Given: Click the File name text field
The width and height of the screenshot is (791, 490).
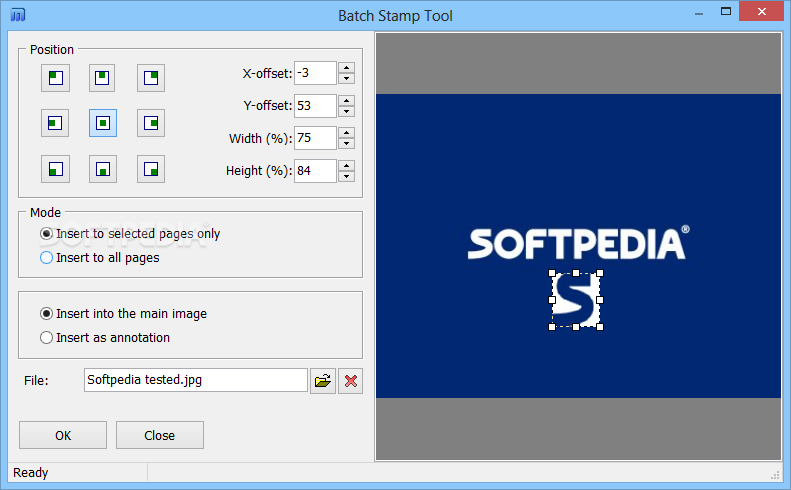Looking at the screenshot, I should coord(196,380).
